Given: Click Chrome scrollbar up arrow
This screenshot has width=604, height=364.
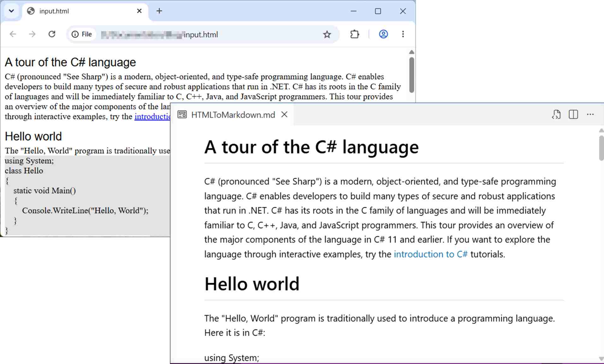Looking at the screenshot, I should click(412, 52).
